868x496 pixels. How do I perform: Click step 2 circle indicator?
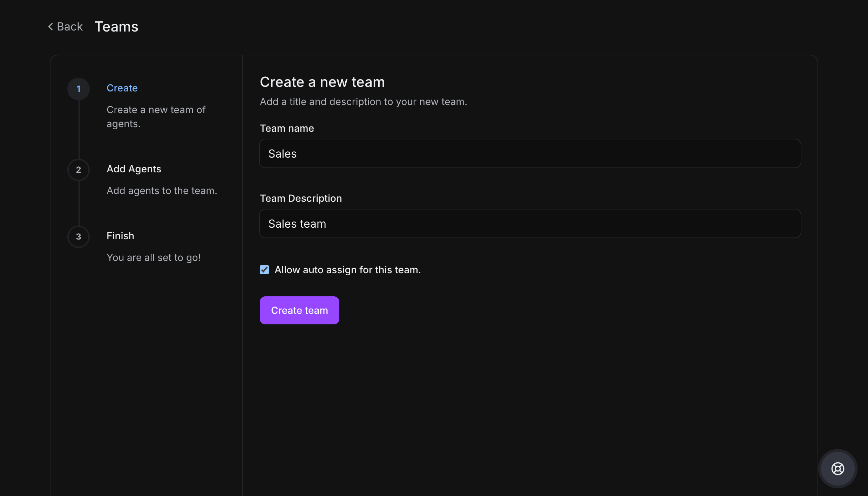pyautogui.click(x=79, y=170)
